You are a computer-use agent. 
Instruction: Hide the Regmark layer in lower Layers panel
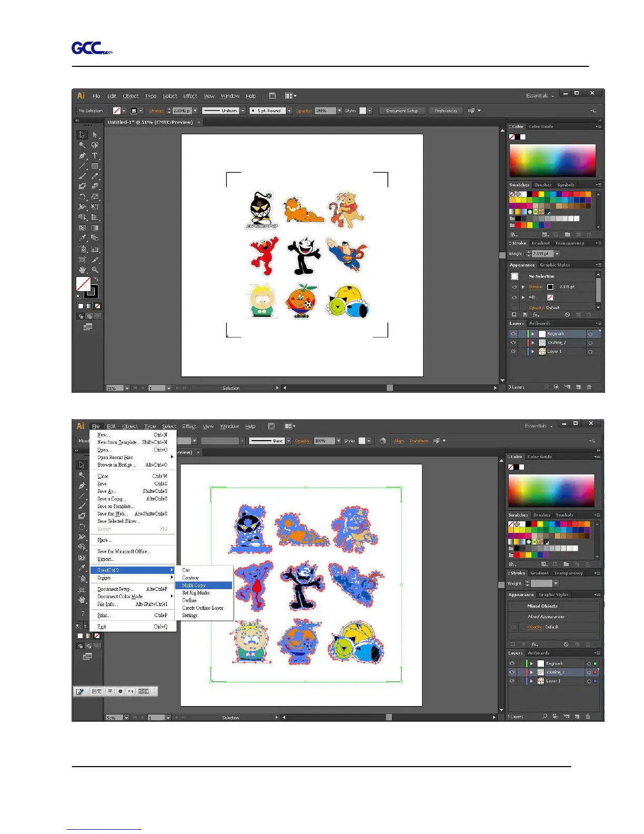512,663
